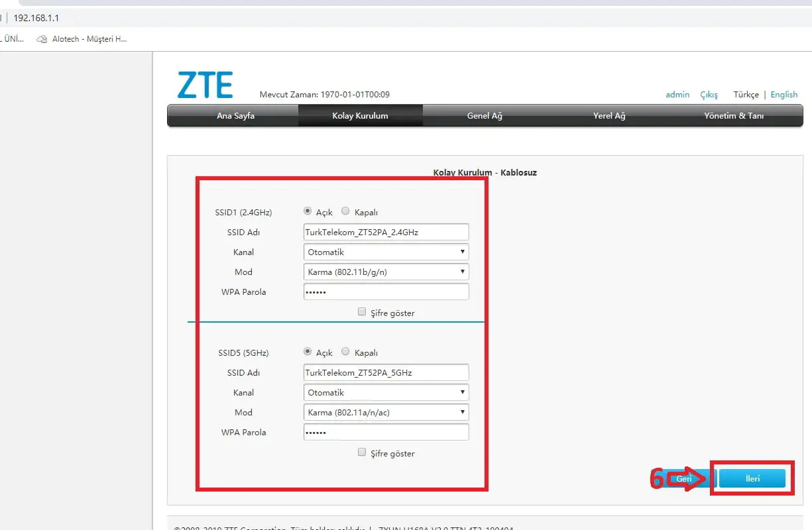Switch language to Türkçe
Viewport: 812px width, 530px height.
(x=746, y=95)
